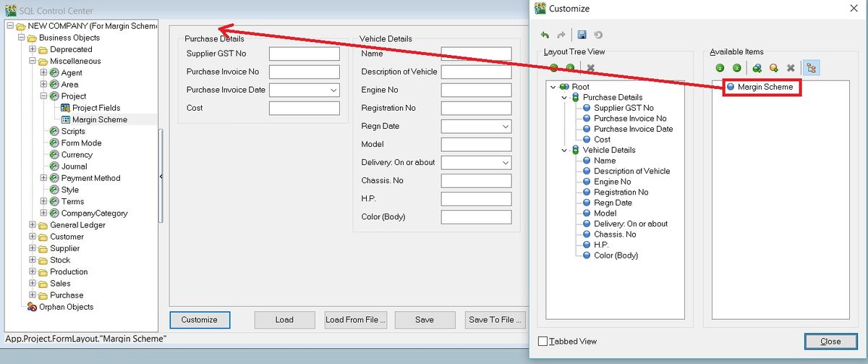Click the Save To File button
The image size is (868, 364).
pyautogui.click(x=495, y=320)
